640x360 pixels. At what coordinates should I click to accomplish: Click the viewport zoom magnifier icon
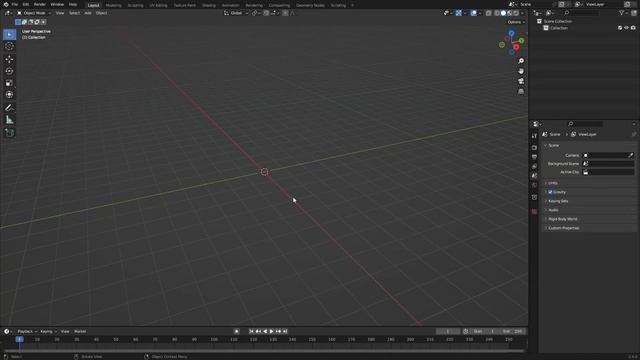pos(521,61)
